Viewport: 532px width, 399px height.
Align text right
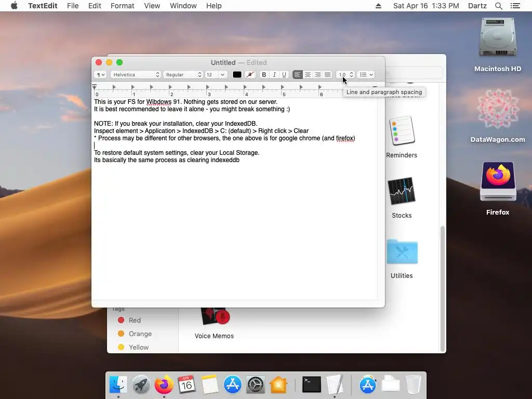[x=317, y=75]
